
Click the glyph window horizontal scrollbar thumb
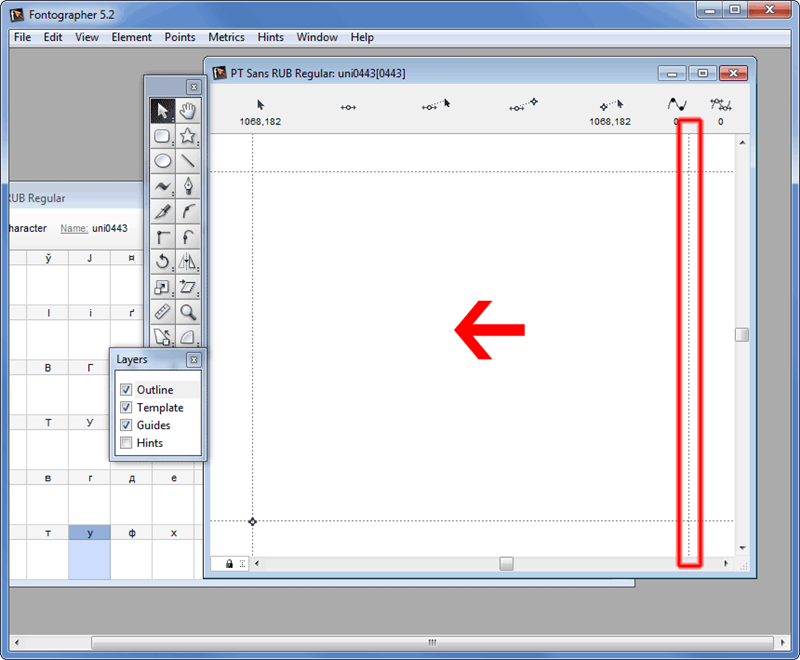click(506, 564)
